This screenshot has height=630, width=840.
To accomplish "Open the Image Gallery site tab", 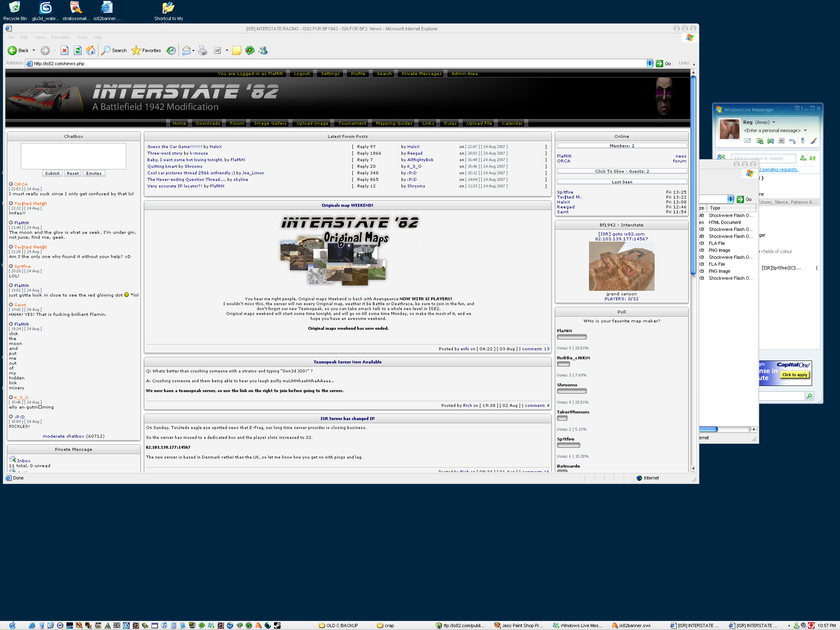I will point(270,123).
